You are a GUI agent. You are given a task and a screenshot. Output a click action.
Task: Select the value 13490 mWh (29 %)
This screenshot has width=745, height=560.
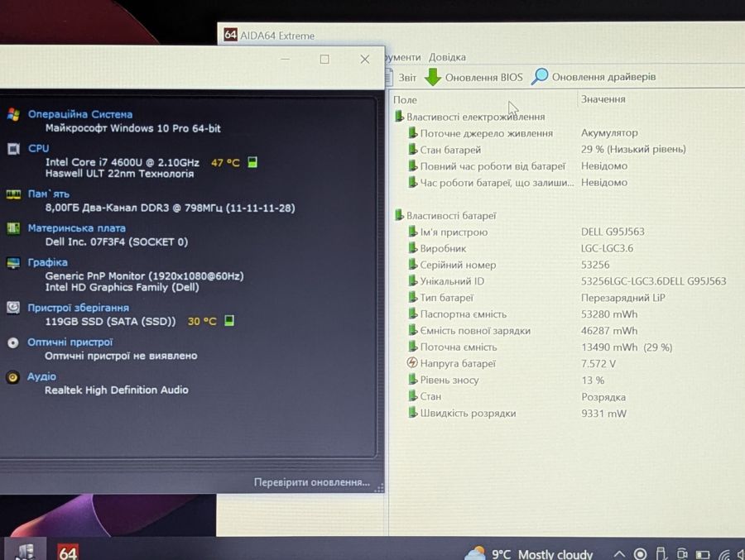click(627, 347)
